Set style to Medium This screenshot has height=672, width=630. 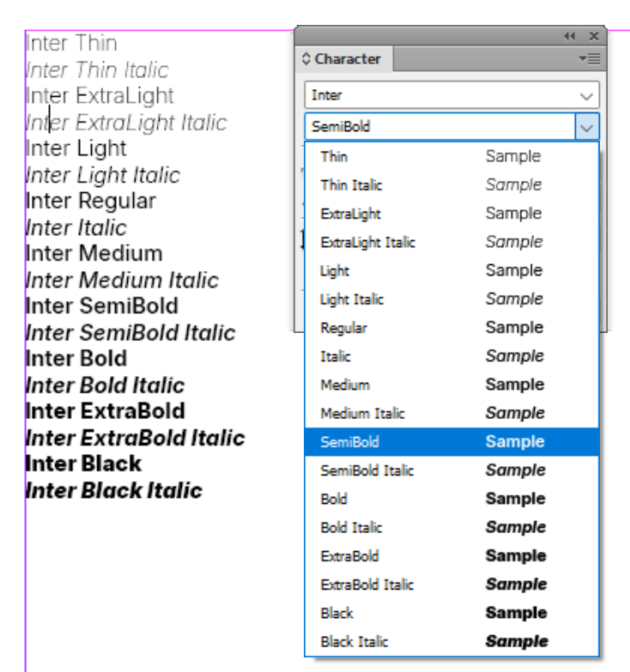coord(451,384)
